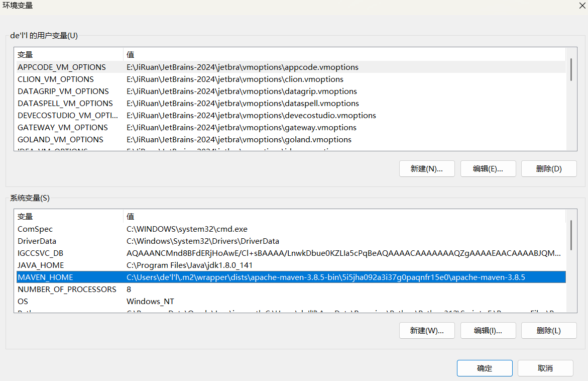Click the devecostudio.vmoptions path value
The image size is (588, 381).
pos(251,115)
